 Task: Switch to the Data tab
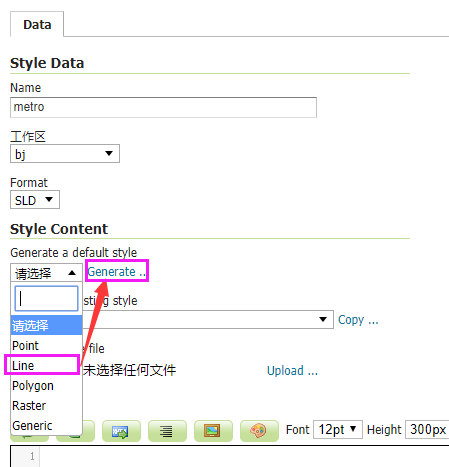[37, 24]
